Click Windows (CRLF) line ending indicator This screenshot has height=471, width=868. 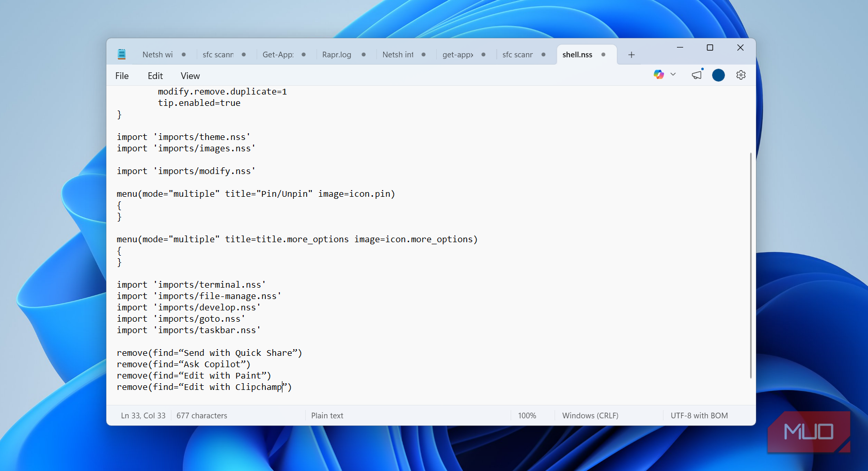(590, 416)
